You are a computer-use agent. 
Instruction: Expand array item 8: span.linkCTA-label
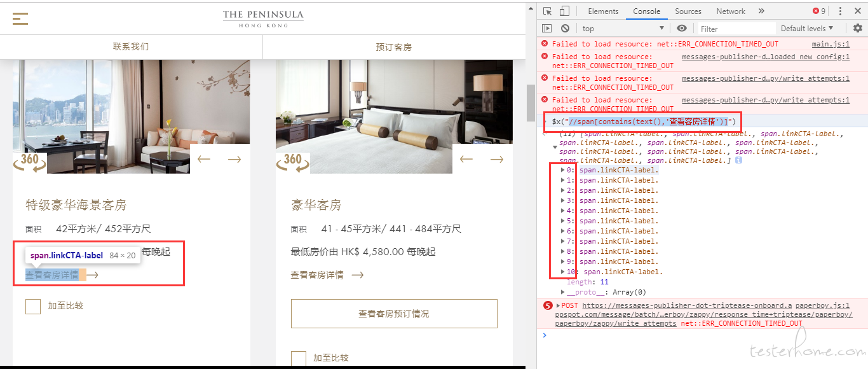[562, 251]
